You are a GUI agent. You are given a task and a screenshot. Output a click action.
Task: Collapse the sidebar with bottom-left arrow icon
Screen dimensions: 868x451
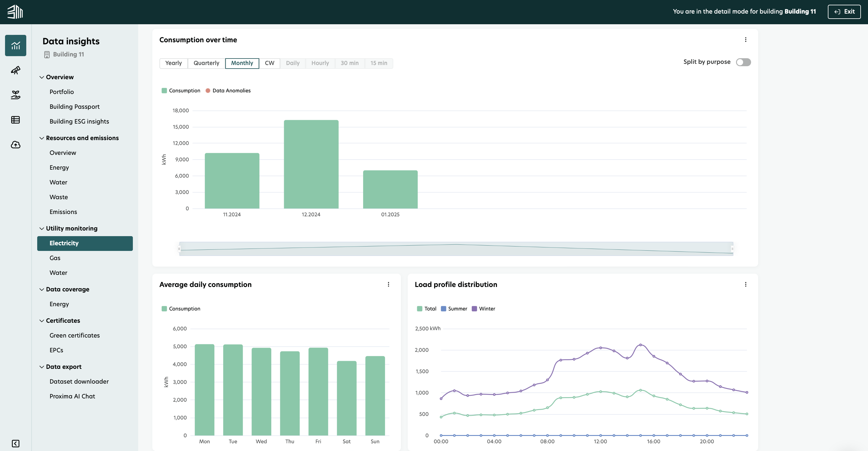15,443
